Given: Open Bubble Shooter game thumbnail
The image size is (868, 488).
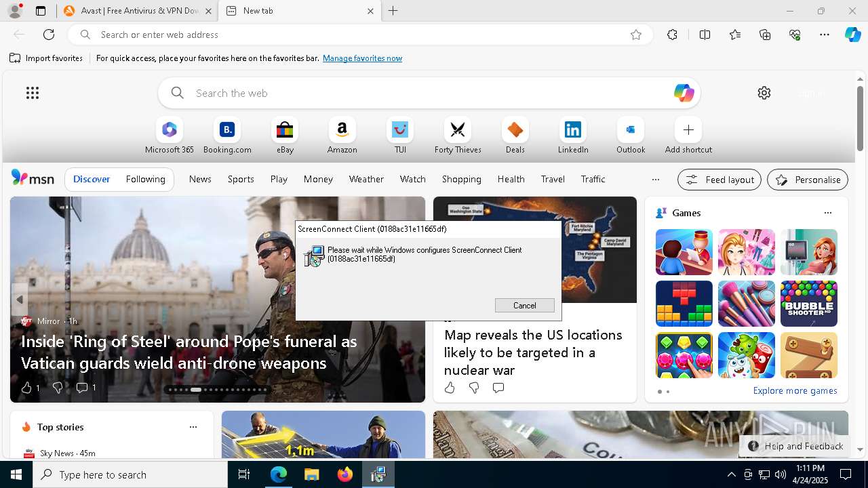Looking at the screenshot, I should [x=809, y=304].
